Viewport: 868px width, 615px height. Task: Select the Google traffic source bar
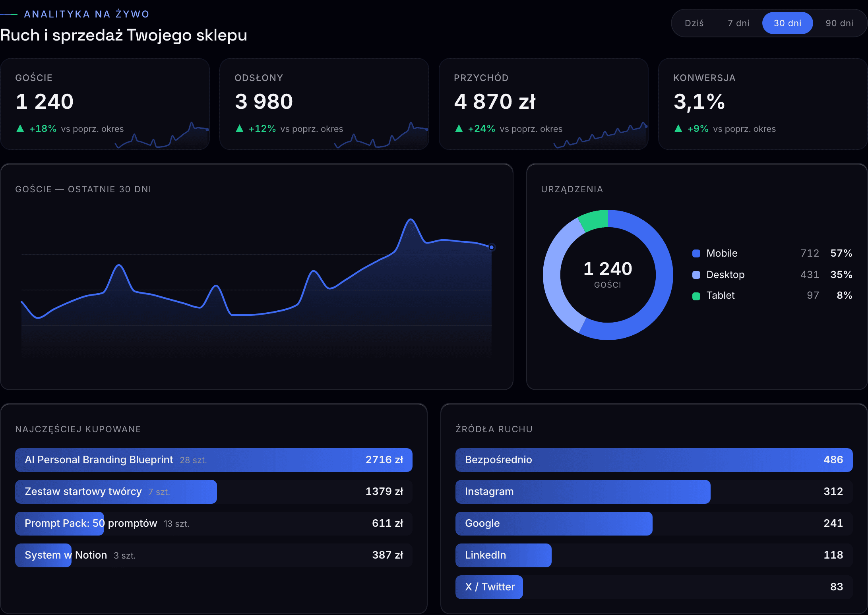click(x=654, y=524)
